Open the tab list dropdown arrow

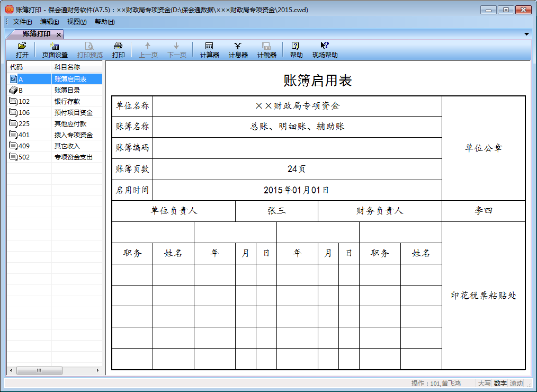pyautogui.click(x=526, y=33)
